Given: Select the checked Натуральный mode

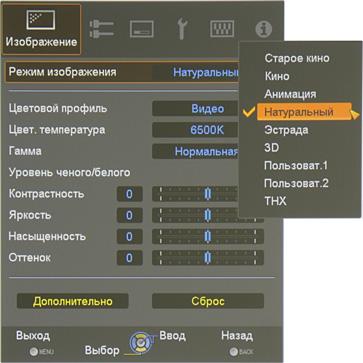Looking at the screenshot, I should click(303, 112).
